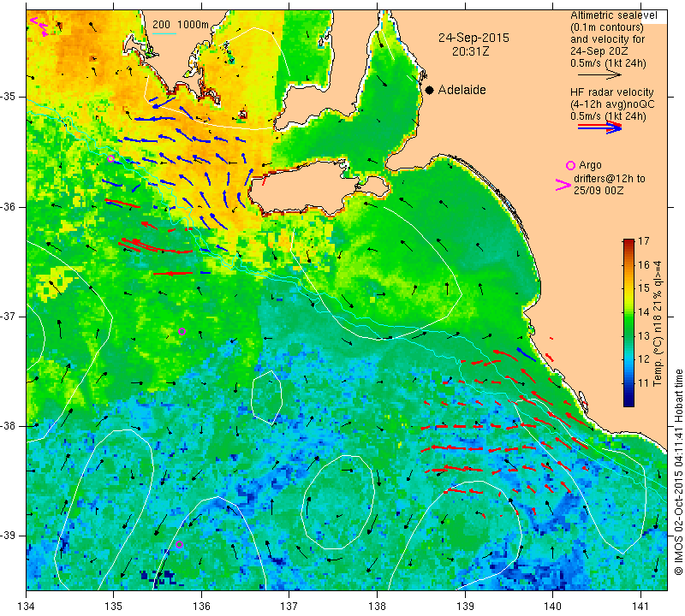Click the cyan depth contour legend line
The height and width of the screenshot is (616, 685).
point(164,34)
